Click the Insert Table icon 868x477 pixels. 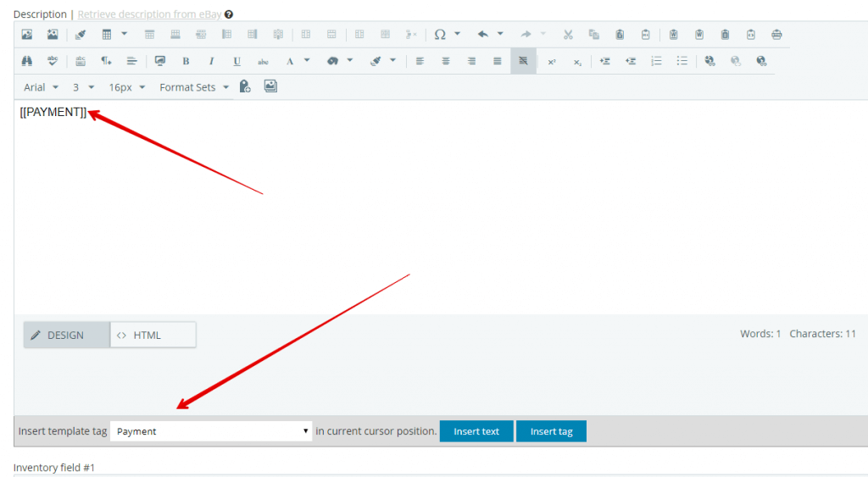click(106, 34)
